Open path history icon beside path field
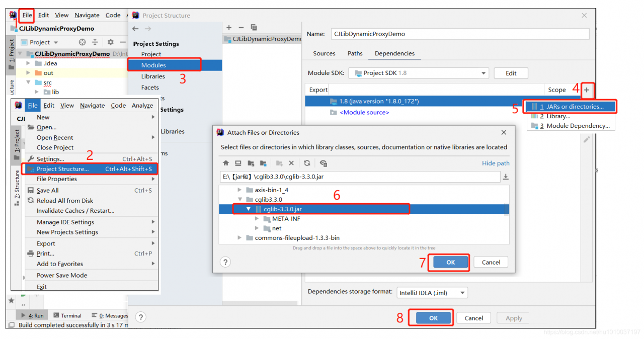Image resolution: width=644 pixels, height=339 pixels. 506,177
